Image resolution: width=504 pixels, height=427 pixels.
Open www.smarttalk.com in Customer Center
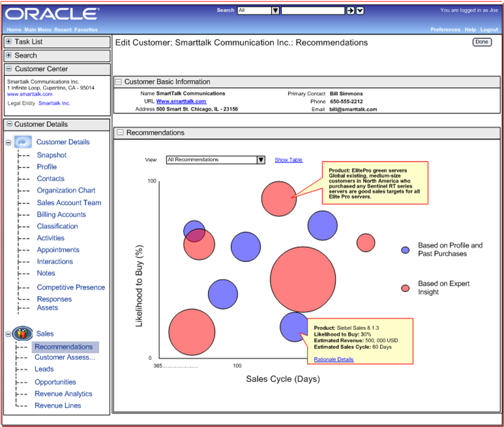tap(29, 94)
